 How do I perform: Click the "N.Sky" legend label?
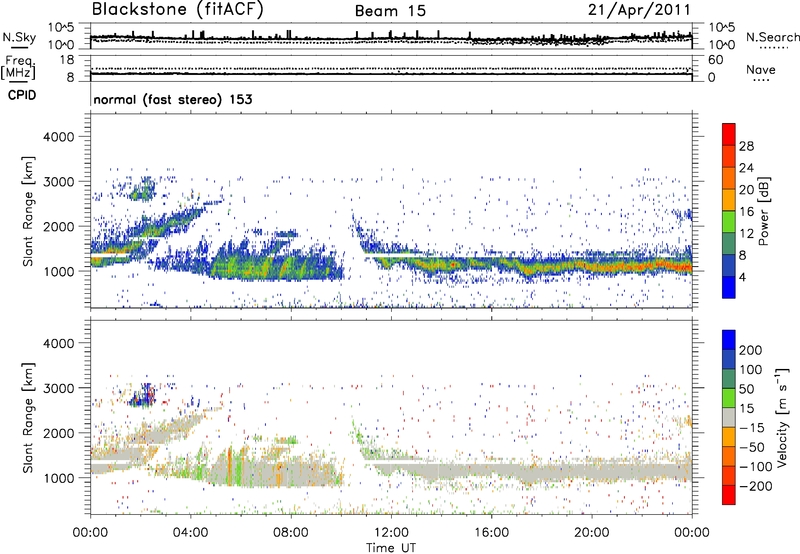tap(19, 37)
